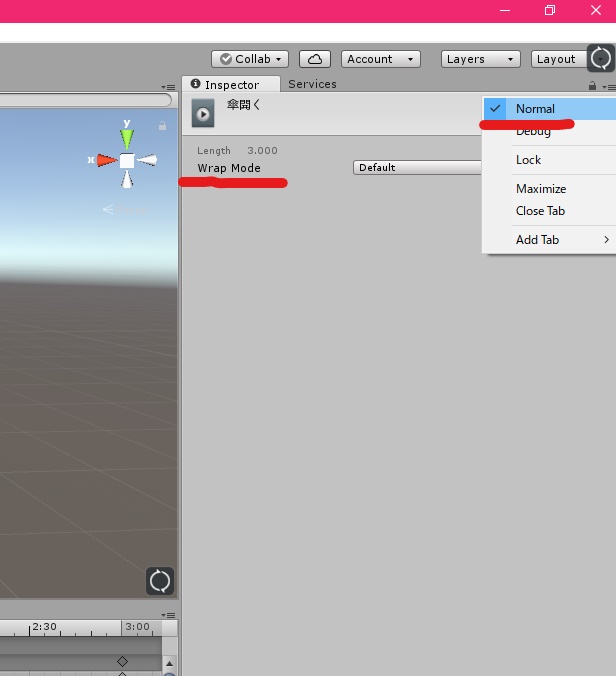Viewport: 616px width, 676px height.
Task: Open the Inspector panel options menu
Action: point(609,87)
